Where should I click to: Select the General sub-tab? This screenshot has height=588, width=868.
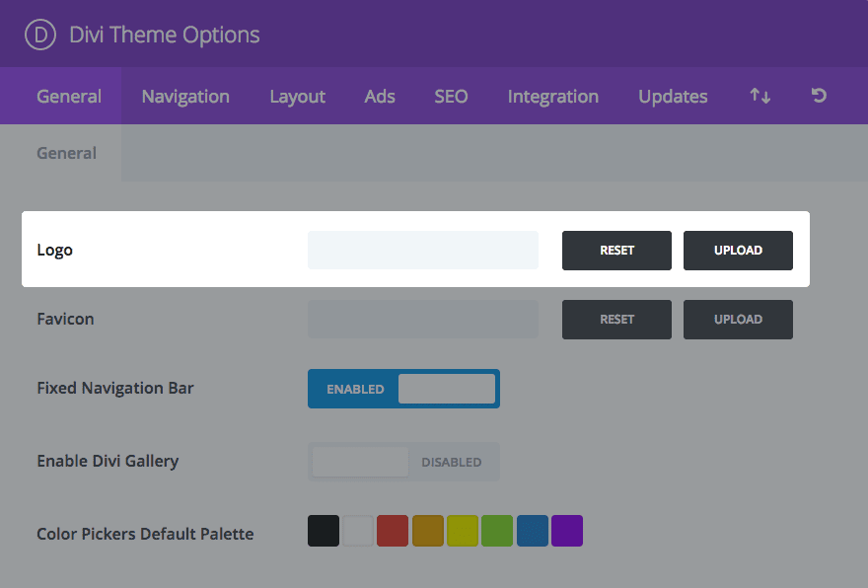[x=66, y=153]
